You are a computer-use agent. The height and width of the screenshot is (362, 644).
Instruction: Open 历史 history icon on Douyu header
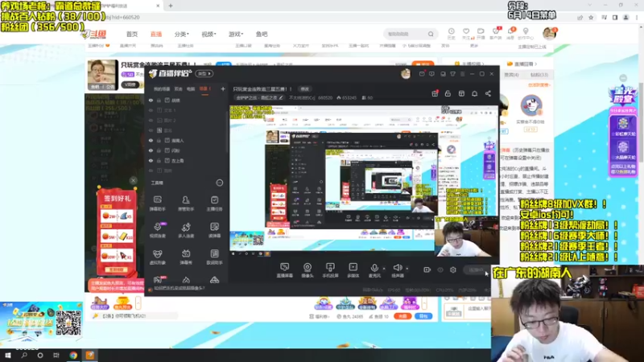451,33
